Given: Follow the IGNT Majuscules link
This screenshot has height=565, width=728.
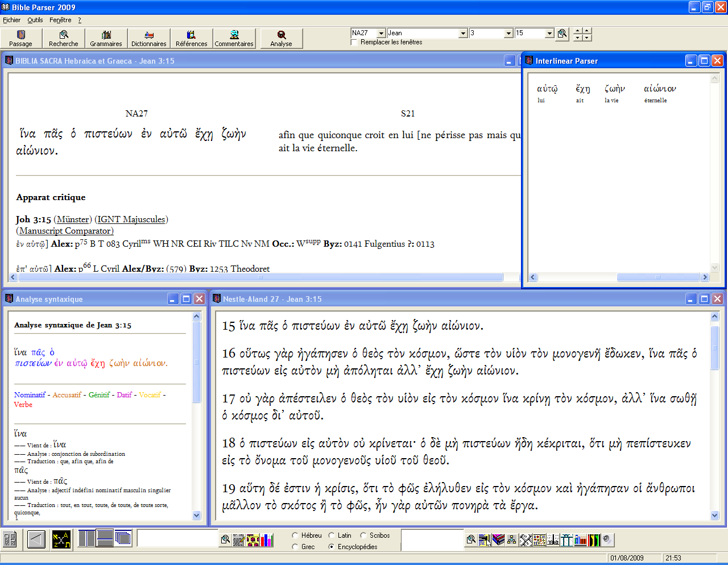Looking at the screenshot, I should (x=131, y=219).
